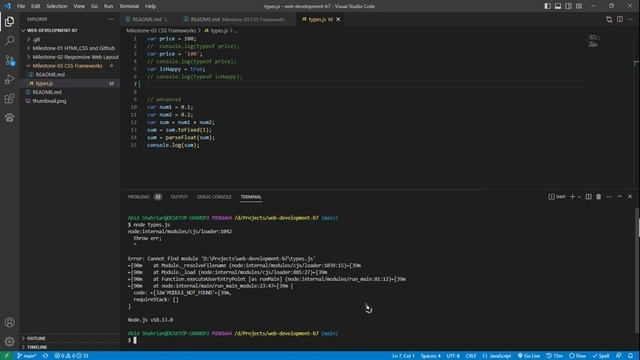Open the Manage gear icon

coord(9,341)
